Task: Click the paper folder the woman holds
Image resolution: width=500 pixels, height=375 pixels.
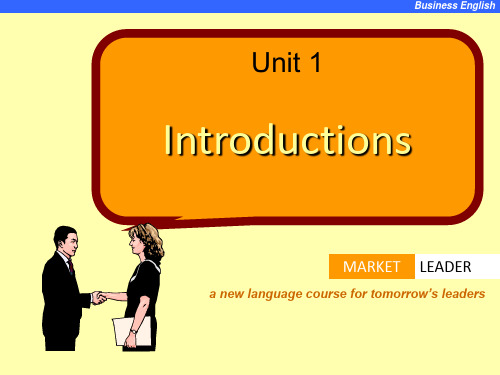Action: click(x=132, y=331)
